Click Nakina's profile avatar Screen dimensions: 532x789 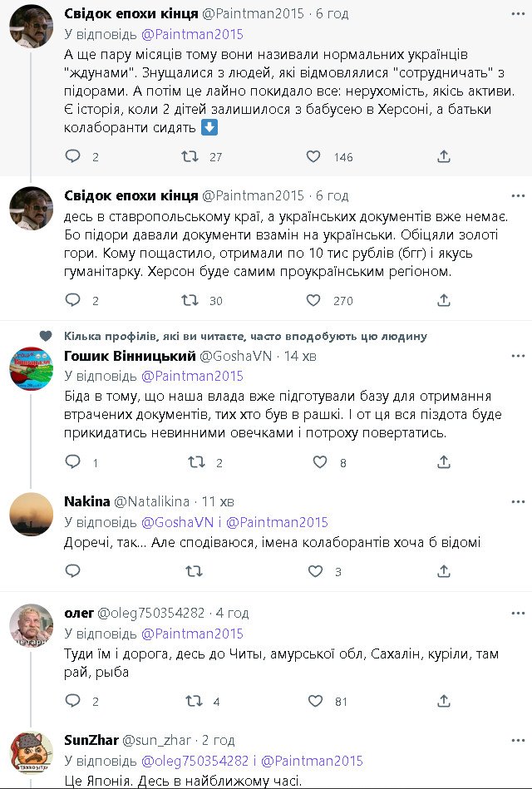point(32,515)
